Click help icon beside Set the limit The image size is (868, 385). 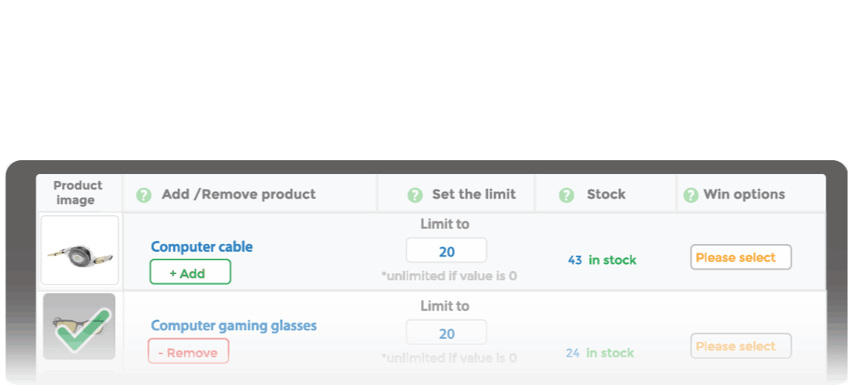(415, 195)
